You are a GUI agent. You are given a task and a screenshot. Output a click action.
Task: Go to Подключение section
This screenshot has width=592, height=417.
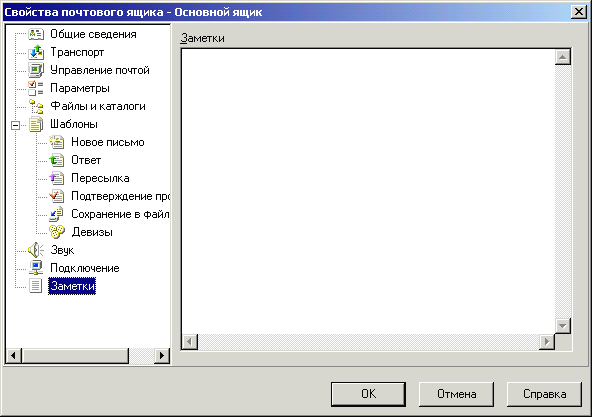[85, 268]
